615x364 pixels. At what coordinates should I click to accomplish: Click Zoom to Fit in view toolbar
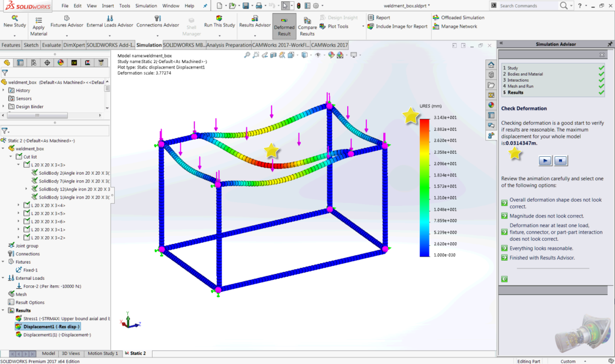(x=247, y=55)
